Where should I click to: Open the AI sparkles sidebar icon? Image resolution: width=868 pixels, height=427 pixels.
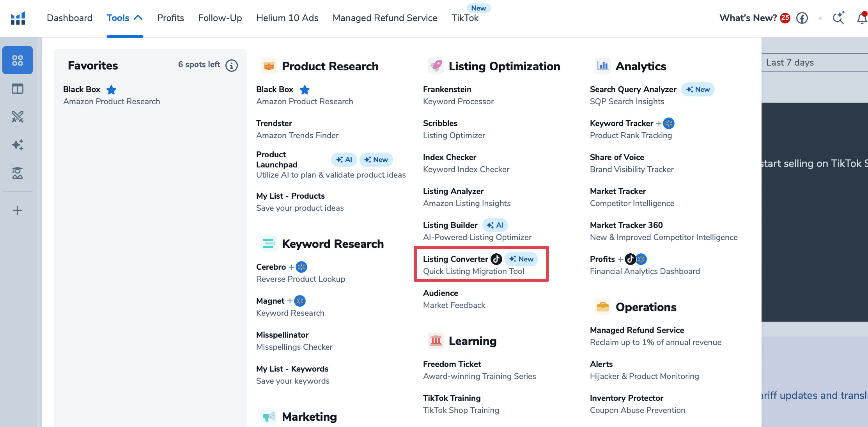pyautogui.click(x=18, y=145)
